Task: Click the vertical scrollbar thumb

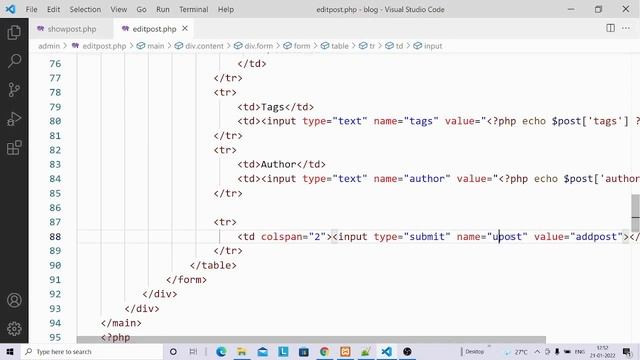Action: point(636,213)
